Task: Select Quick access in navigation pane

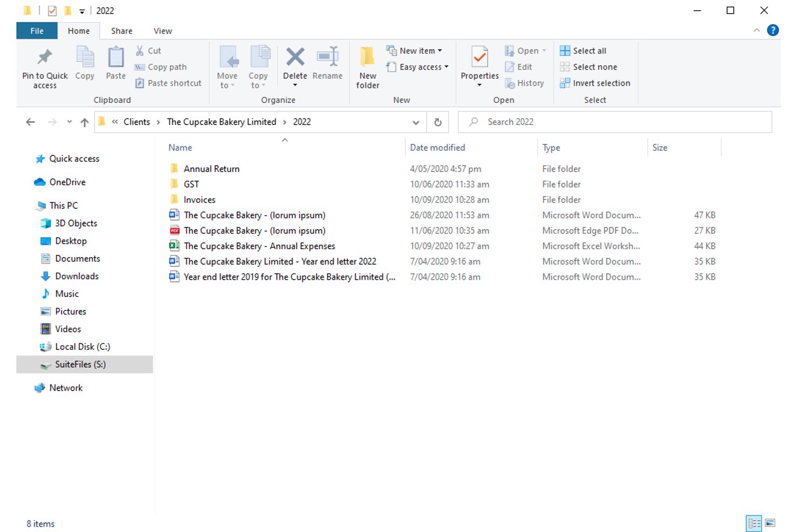Action: [x=74, y=158]
